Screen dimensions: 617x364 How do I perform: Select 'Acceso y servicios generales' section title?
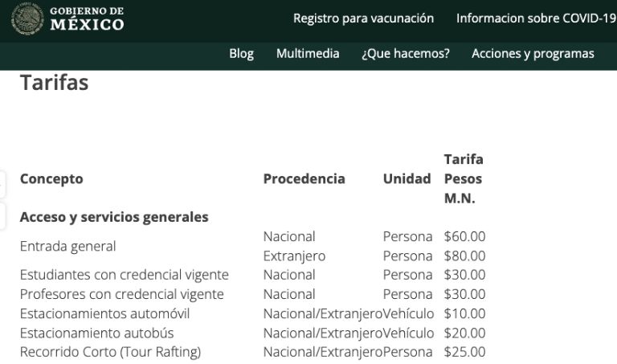114,217
